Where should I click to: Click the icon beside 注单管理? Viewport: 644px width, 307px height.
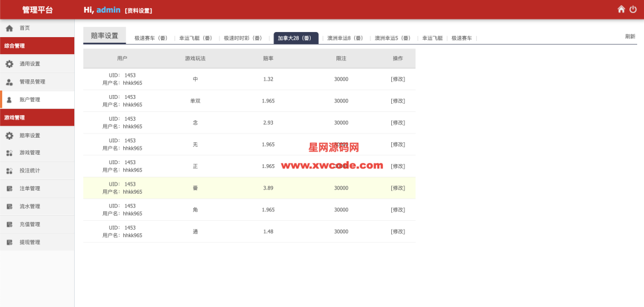(9, 189)
